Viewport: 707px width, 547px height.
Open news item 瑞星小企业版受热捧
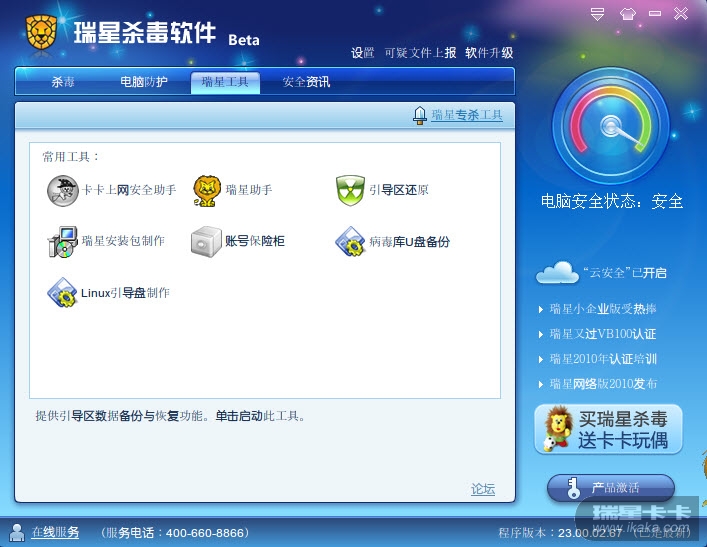coord(603,309)
